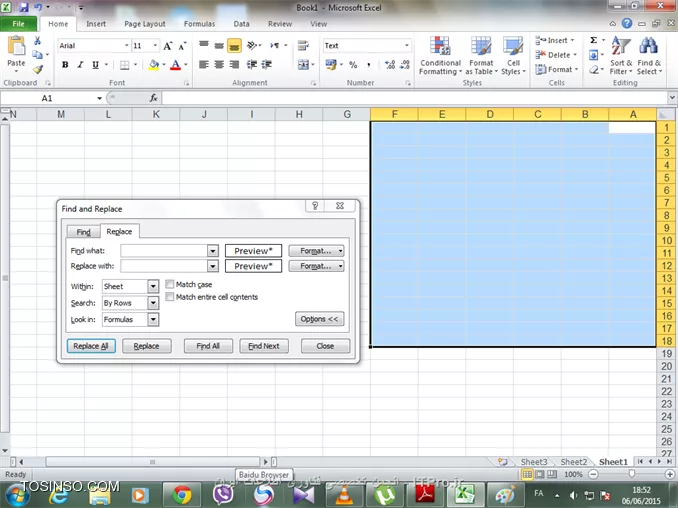This screenshot has width=678, height=508.
Task: Click the Borders icon
Action: tap(125, 65)
